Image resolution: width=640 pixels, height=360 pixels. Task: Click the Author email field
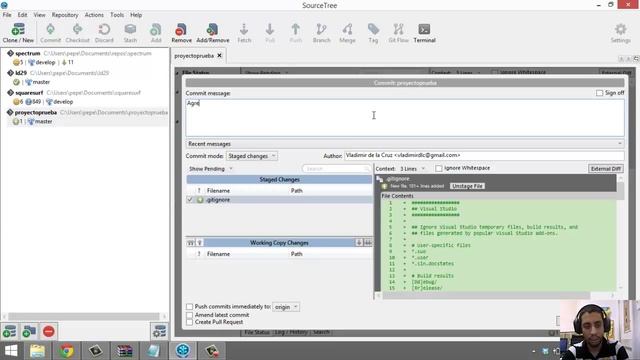pos(484,156)
